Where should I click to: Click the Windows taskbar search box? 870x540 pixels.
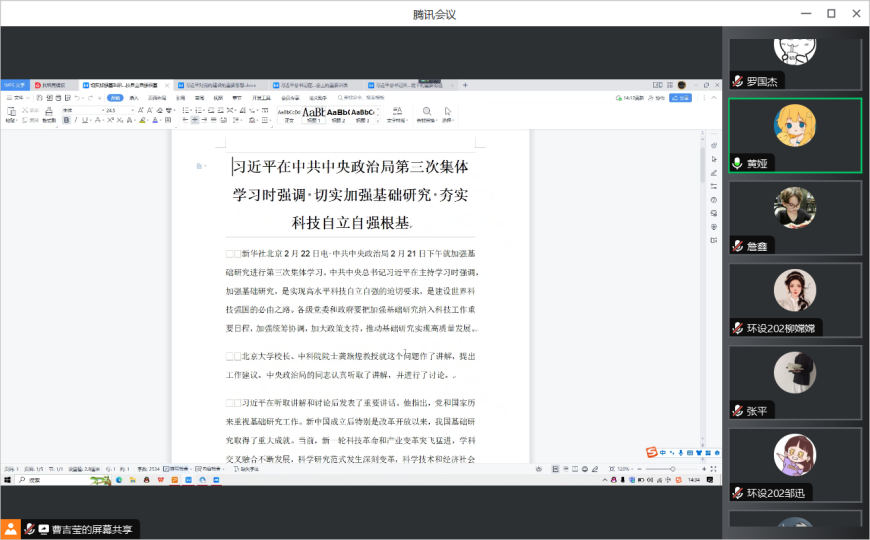60,480
